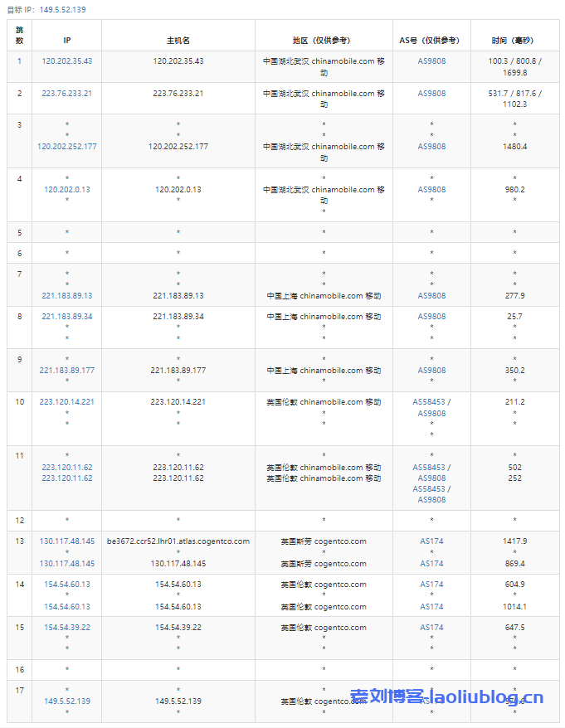Click the "IP" column header

pos(66,40)
